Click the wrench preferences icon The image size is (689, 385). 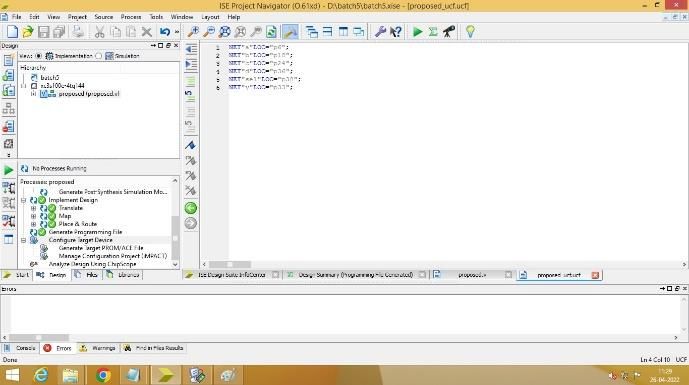380,32
